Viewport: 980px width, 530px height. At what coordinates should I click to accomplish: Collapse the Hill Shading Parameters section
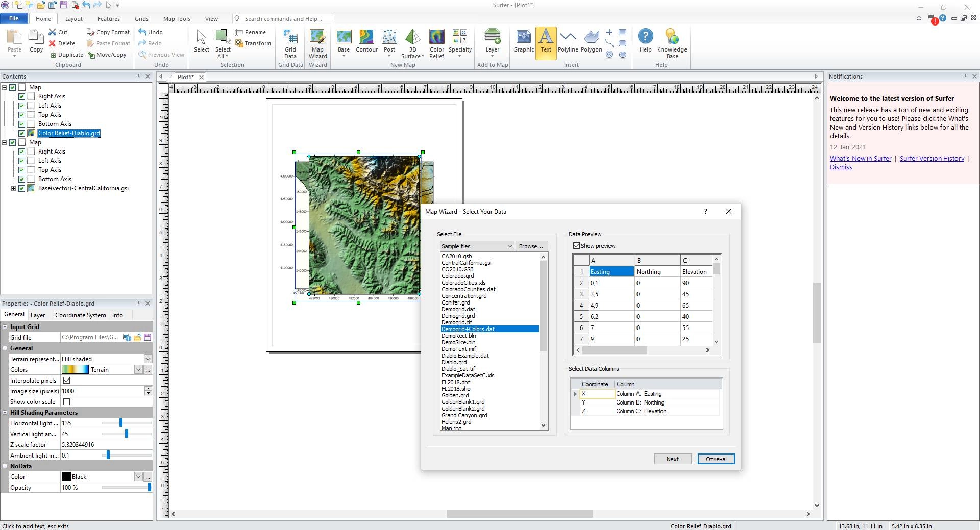5,413
